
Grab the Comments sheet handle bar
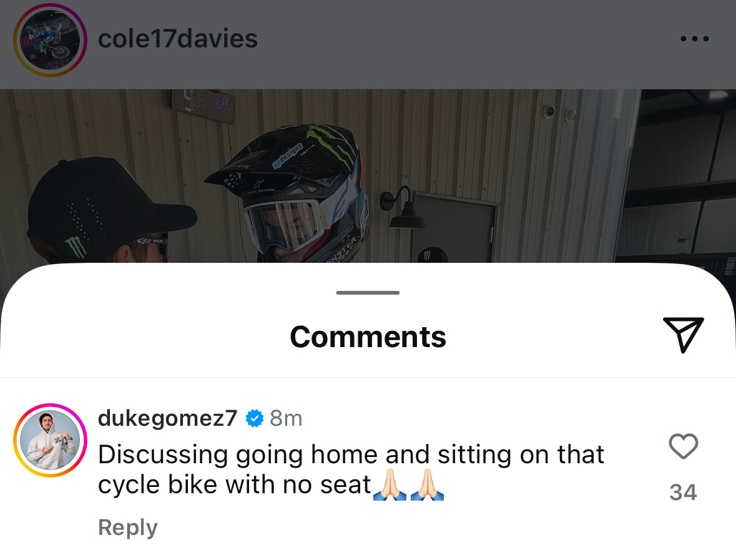click(368, 293)
